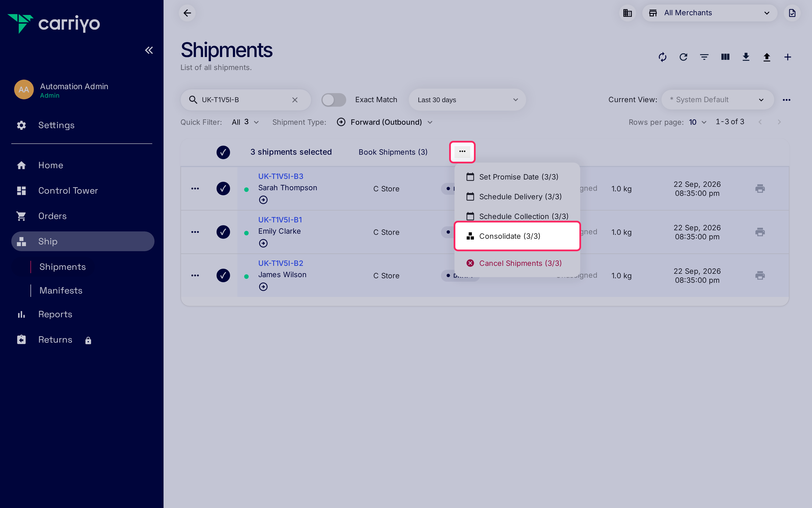The height and width of the screenshot is (508, 812).
Task: Open the columns configuration icon
Action: tap(725, 57)
